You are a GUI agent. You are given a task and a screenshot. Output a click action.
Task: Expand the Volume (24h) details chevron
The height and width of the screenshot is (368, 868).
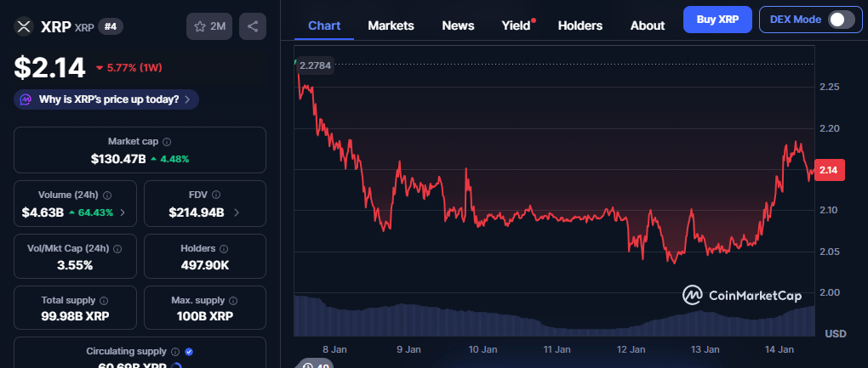click(x=123, y=212)
